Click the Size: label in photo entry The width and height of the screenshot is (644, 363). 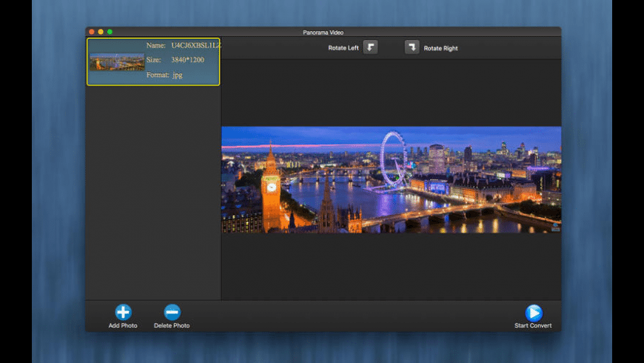tap(154, 59)
